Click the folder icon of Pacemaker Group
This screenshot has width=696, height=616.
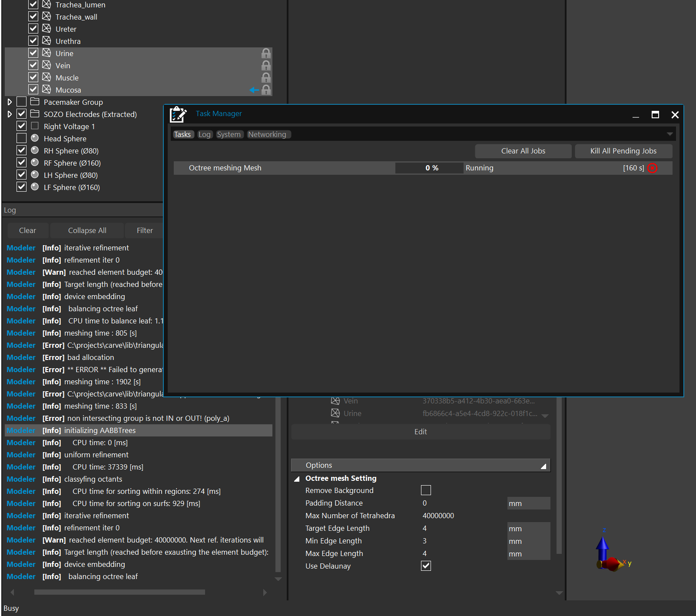tap(35, 102)
